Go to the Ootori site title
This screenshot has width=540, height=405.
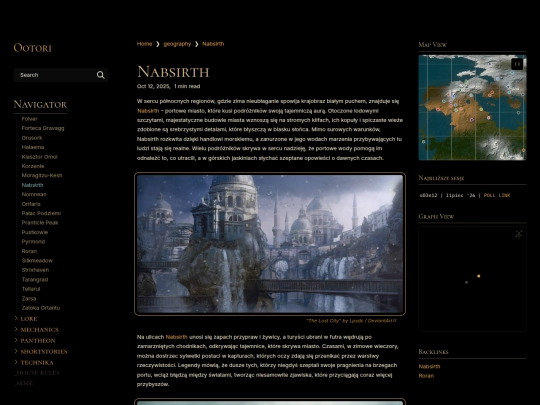(32, 48)
